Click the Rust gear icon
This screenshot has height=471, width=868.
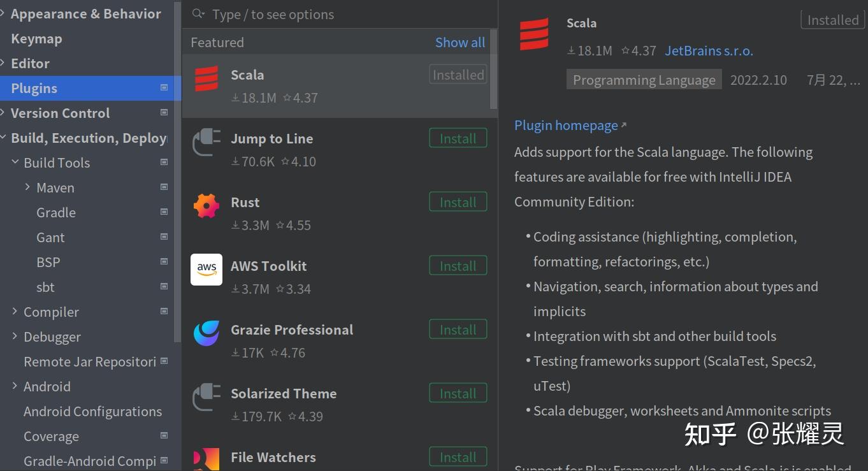click(206, 206)
